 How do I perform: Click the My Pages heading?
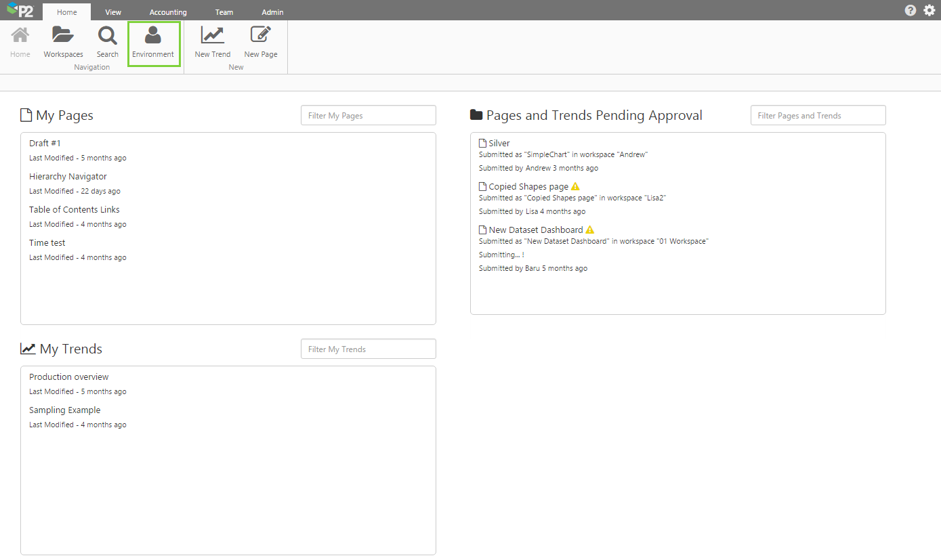64,115
